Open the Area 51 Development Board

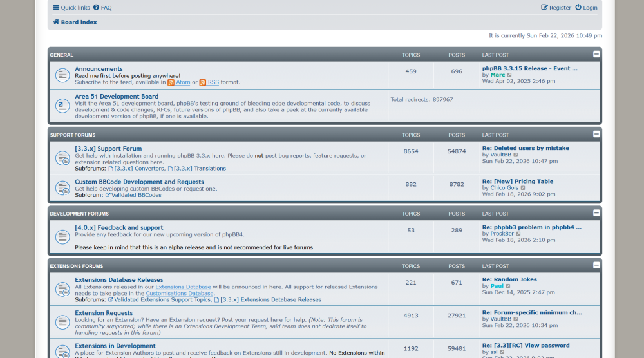tap(117, 96)
